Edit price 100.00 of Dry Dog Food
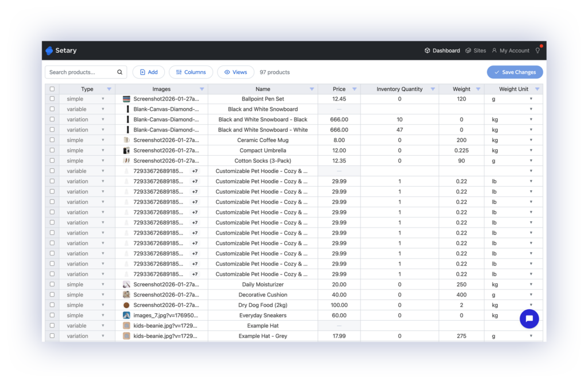 [339, 305]
